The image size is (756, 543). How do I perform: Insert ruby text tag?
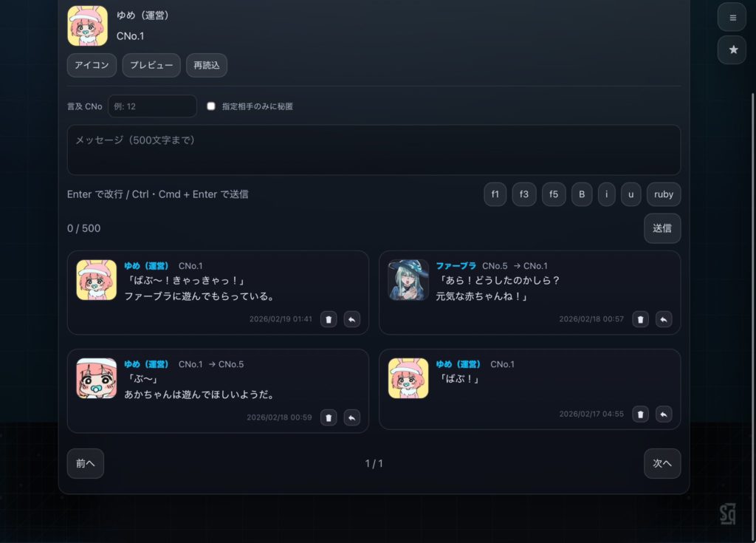tap(663, 194)
